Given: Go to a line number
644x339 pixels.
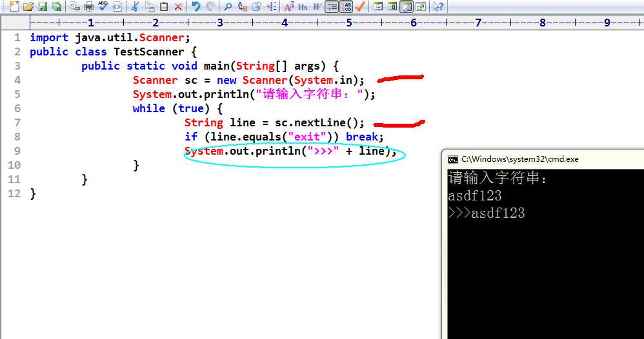Looking at the screenshot, I should click(x=271, y=6).
